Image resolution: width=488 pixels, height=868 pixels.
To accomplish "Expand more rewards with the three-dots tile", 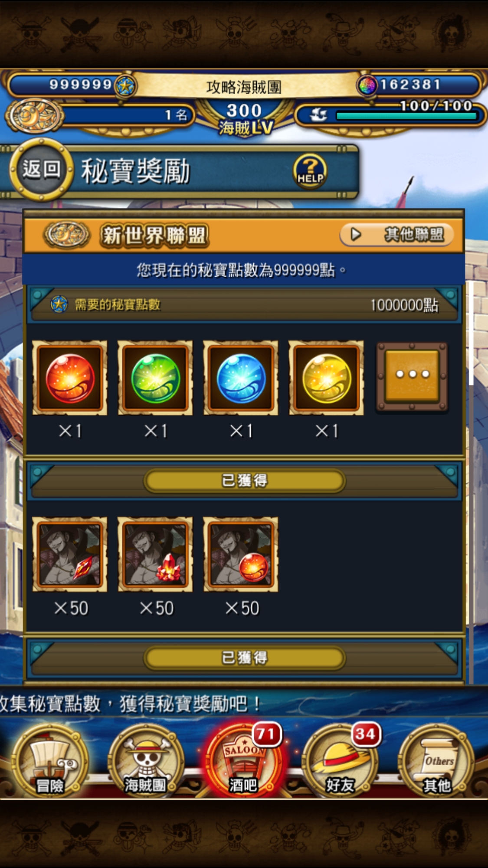I will (412, 377).
